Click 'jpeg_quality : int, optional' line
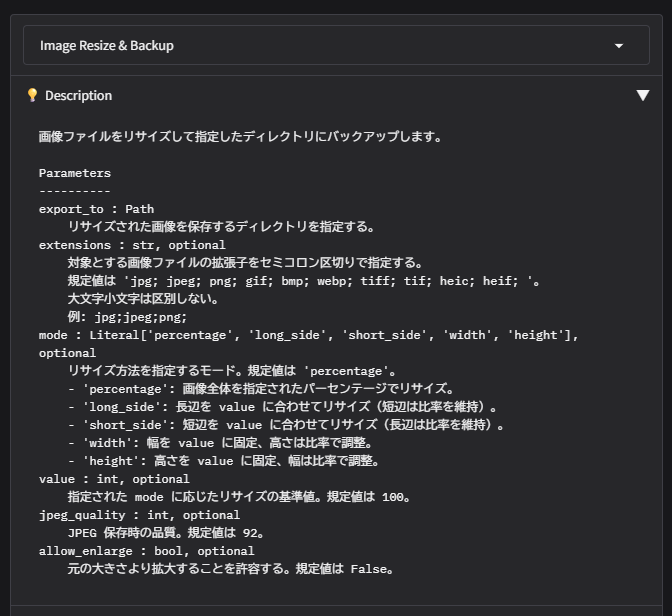 pyautogui.click(x=139, y=515)
